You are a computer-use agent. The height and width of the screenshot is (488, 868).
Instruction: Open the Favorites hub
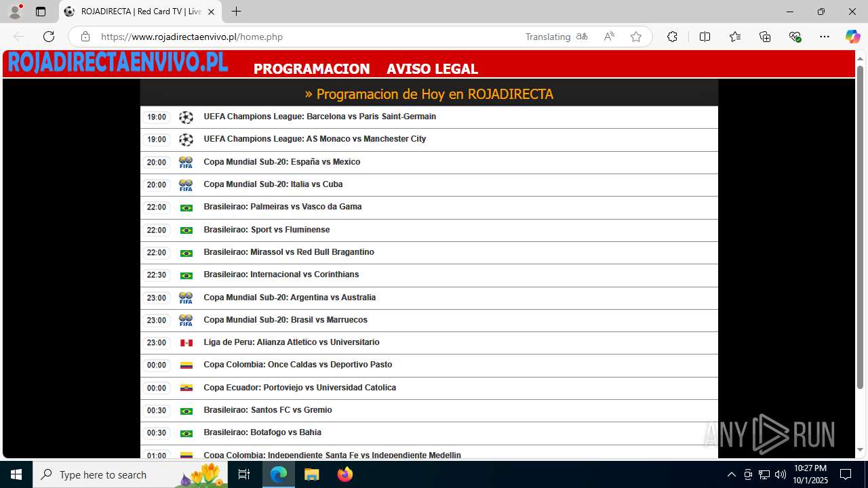[735, 37]
